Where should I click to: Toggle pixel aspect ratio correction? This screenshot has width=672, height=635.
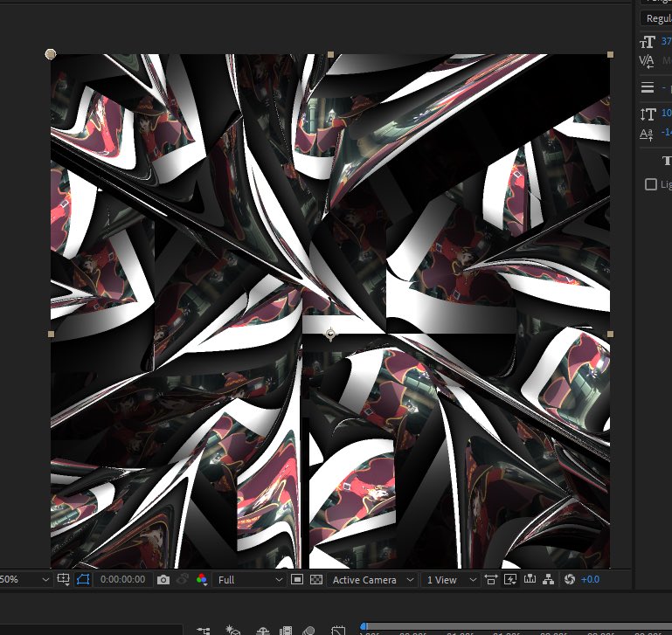point(491,580)
